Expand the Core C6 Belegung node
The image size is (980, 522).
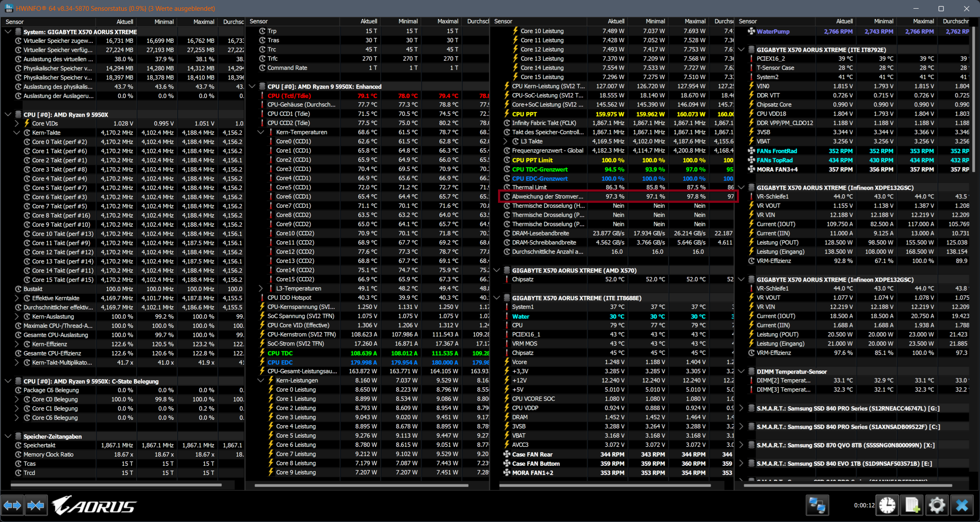[16, 418]
